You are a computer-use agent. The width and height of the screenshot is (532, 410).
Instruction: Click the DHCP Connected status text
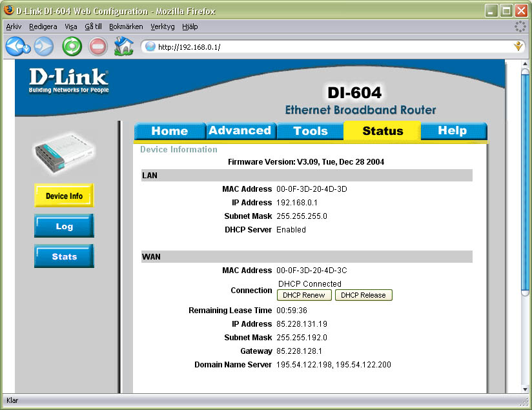pyautogui.click(x=310, y=283)
